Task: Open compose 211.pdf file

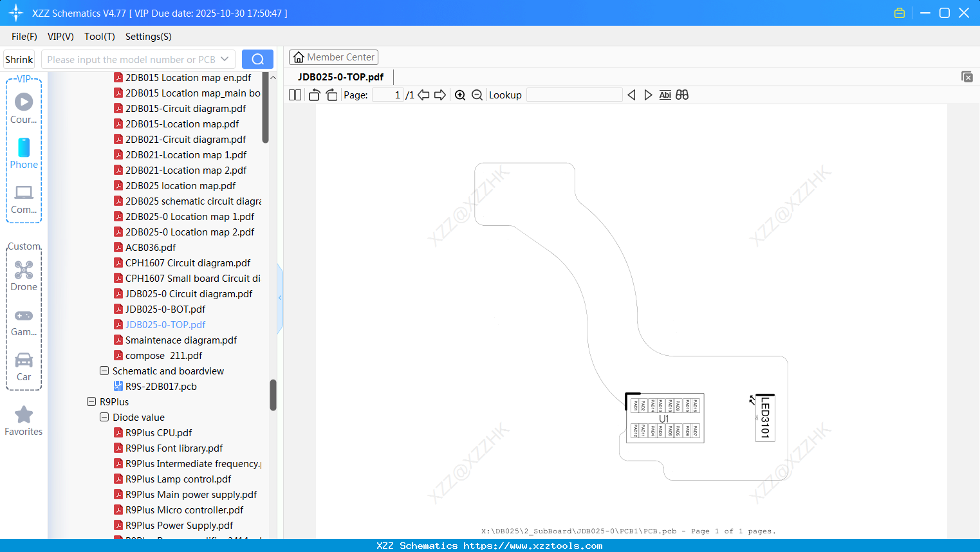Action: coord(163,356)
